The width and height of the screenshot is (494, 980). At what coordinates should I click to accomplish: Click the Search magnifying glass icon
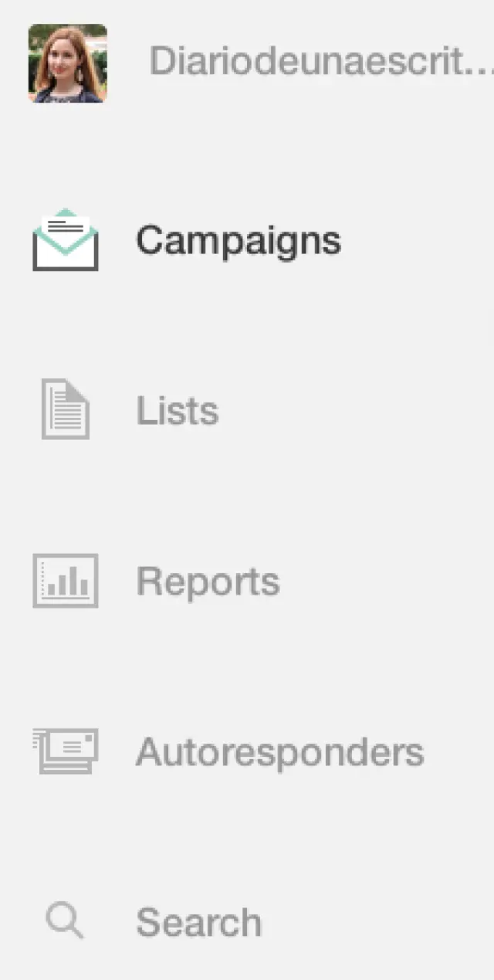(65, 921)
